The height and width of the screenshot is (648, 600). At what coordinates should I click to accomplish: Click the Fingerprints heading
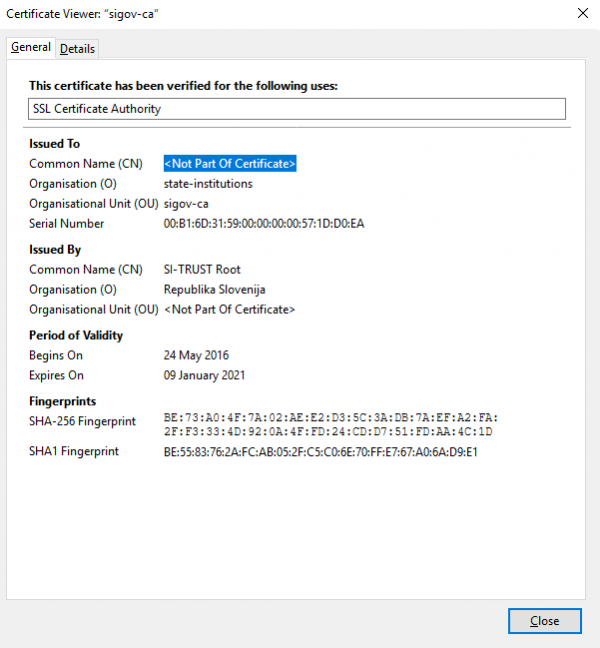[62, 401]
